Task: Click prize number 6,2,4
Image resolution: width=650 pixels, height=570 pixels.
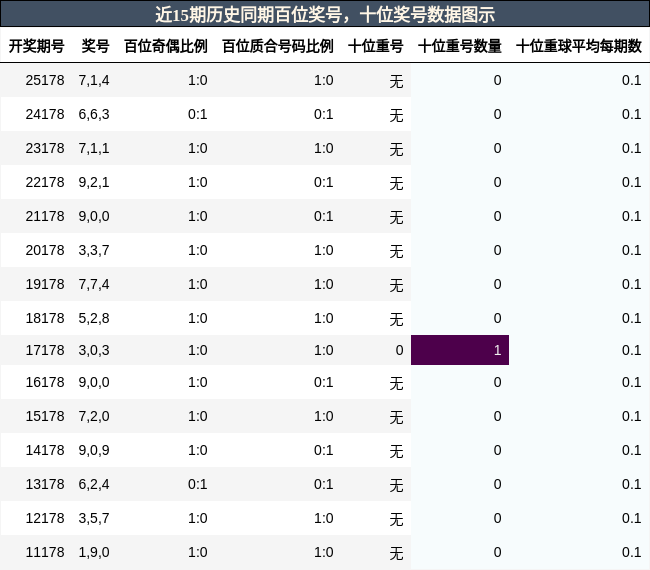Action: click(x=94, y=484)
